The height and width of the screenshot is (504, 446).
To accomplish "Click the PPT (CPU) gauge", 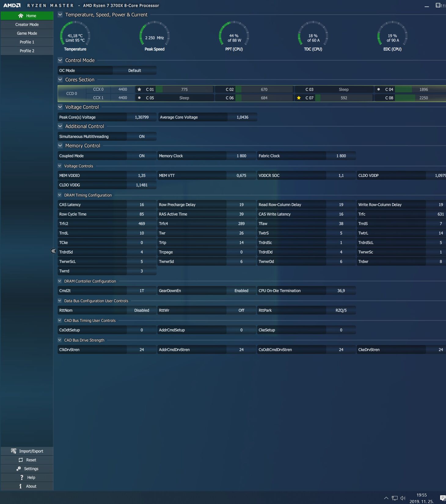I will tap(234, 36).
